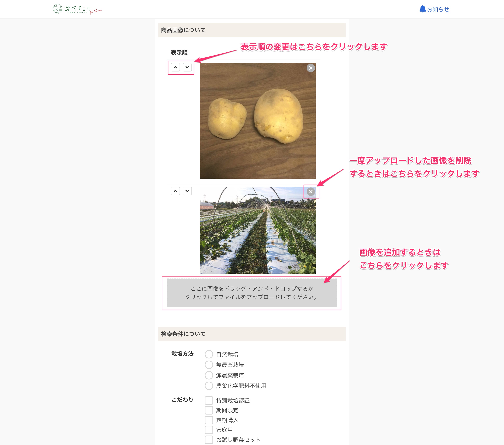Open the 食べチョク for Farmer logo

pos(77,9)
